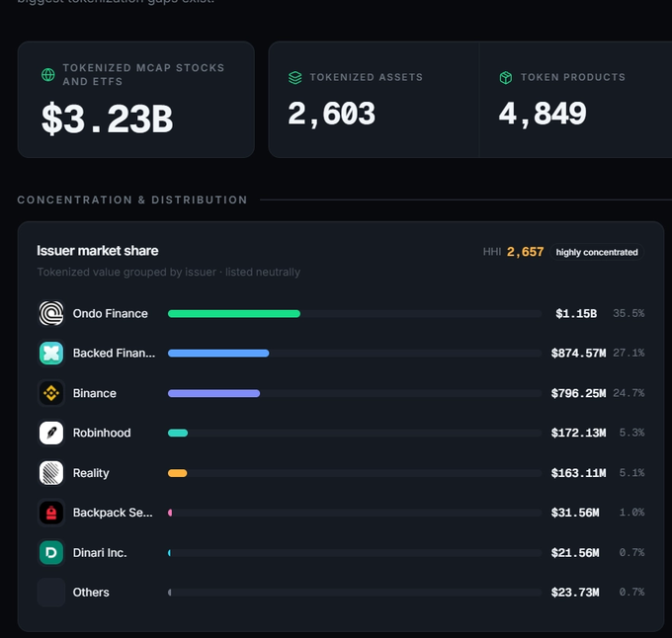Click the Tokenized value grouped by issuer subtitle
Screen dimensions: 672x638
(x=169, y=272)
